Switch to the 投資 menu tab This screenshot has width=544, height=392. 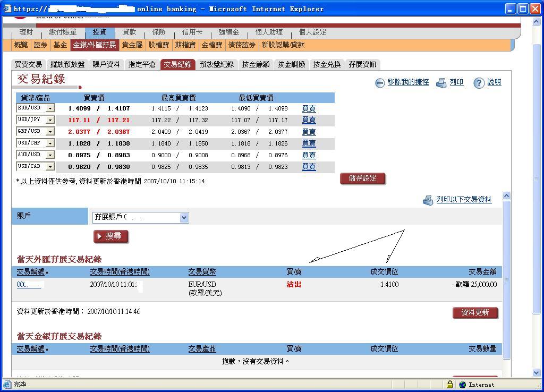pyautogui.click(x=99, y=31)
